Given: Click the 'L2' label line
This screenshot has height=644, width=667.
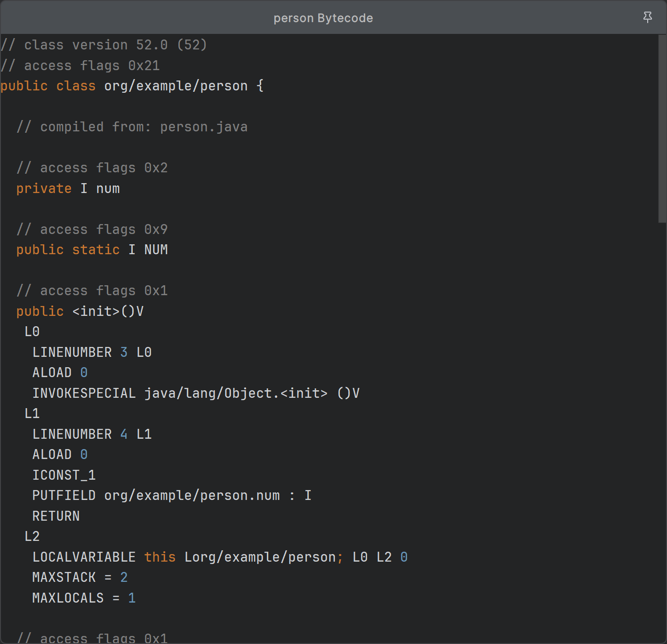Looking at the screenshot, I should [32, 536].
